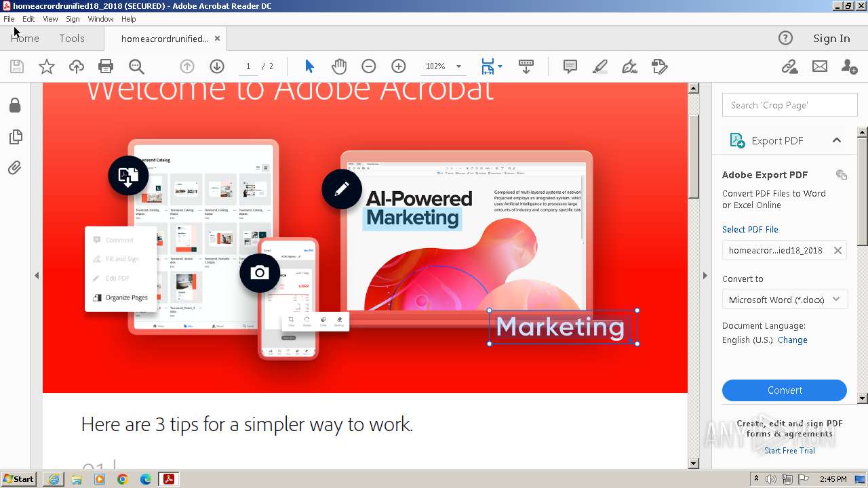Click Change document language link

pos(793,340)
